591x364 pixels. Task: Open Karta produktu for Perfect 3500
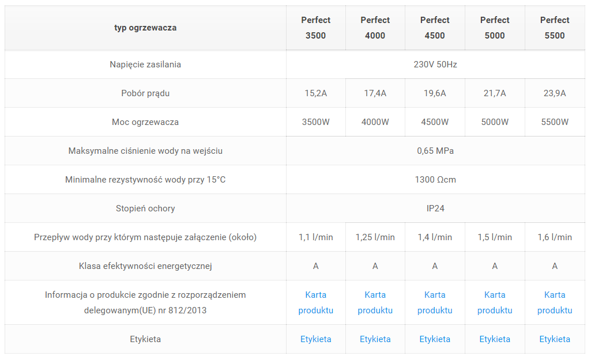point(315,302)
